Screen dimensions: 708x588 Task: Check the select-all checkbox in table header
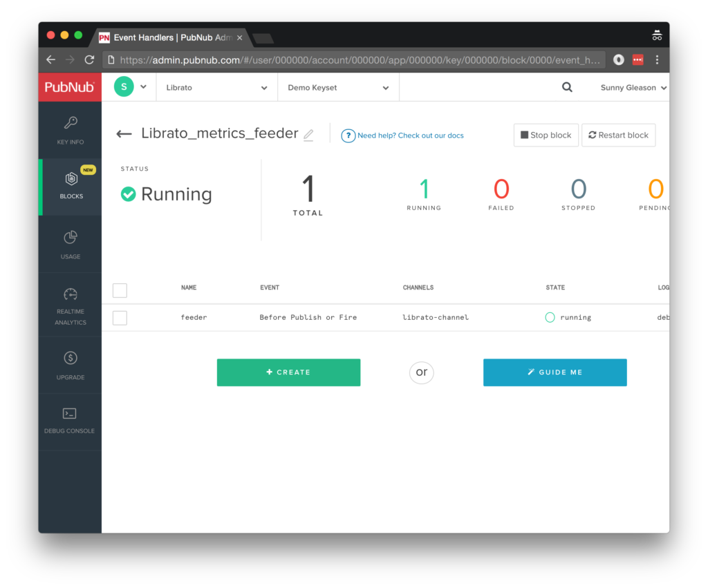(120, 290)
